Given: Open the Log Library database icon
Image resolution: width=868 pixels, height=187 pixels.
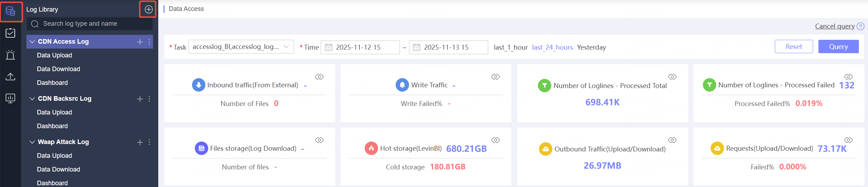Looking at the screenshot, I should click(x=11, y=11).
